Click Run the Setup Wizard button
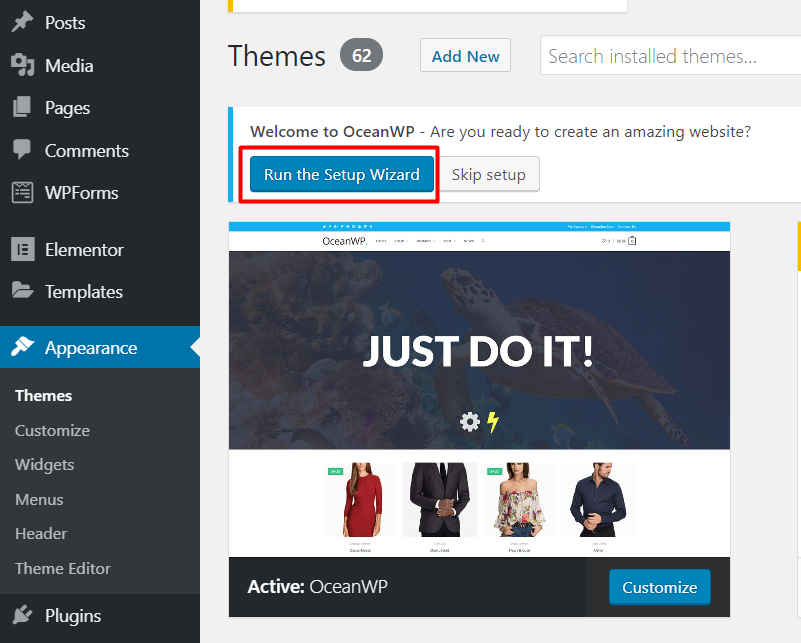The height and width of the screenshot is (643, 801). pyautogui.click(x=342, y=174)
